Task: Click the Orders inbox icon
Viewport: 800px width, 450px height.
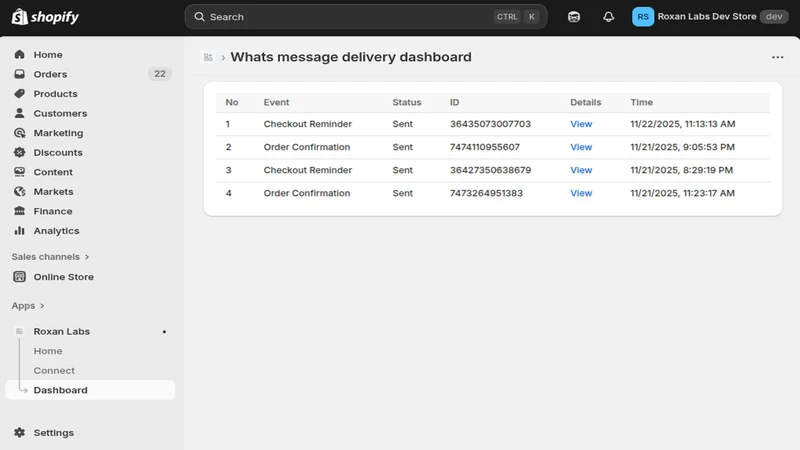Action: 19,74
